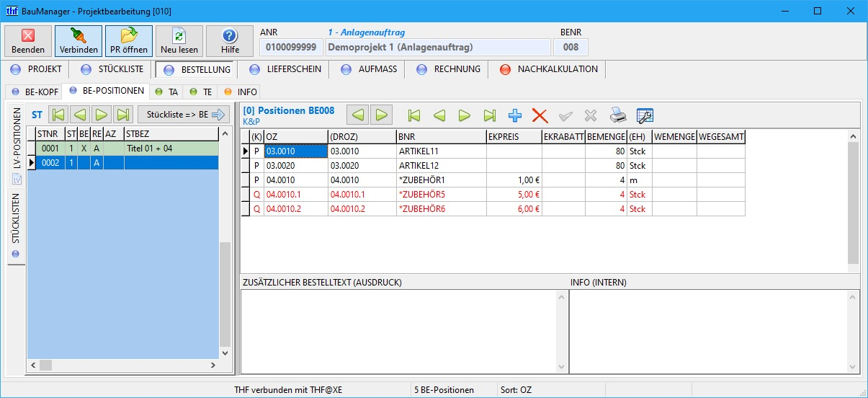Click the Beenden button
868x398 pixels.
(x=28, y=41)
